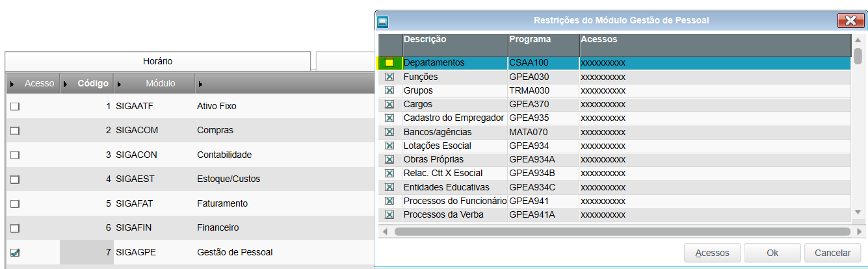Toggle the Cadastro do Empregador checkbox
The height and width of the screenshot is (269, 868).
click(389, 118)
